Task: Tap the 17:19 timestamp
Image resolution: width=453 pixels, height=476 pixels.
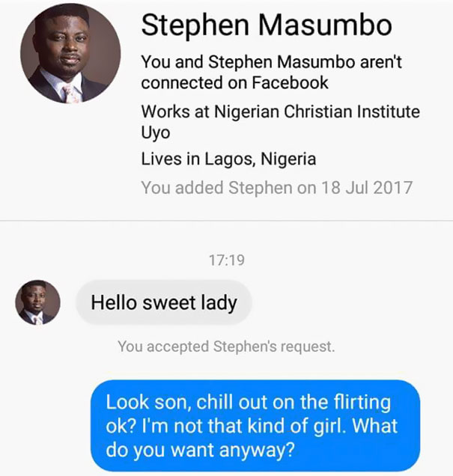Action: pyautogui.click(x=226, y=261)
